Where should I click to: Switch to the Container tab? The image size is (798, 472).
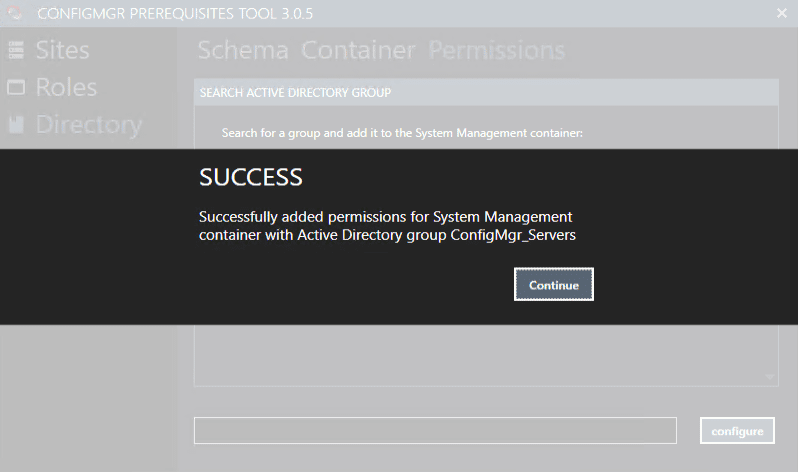(358, 50)
